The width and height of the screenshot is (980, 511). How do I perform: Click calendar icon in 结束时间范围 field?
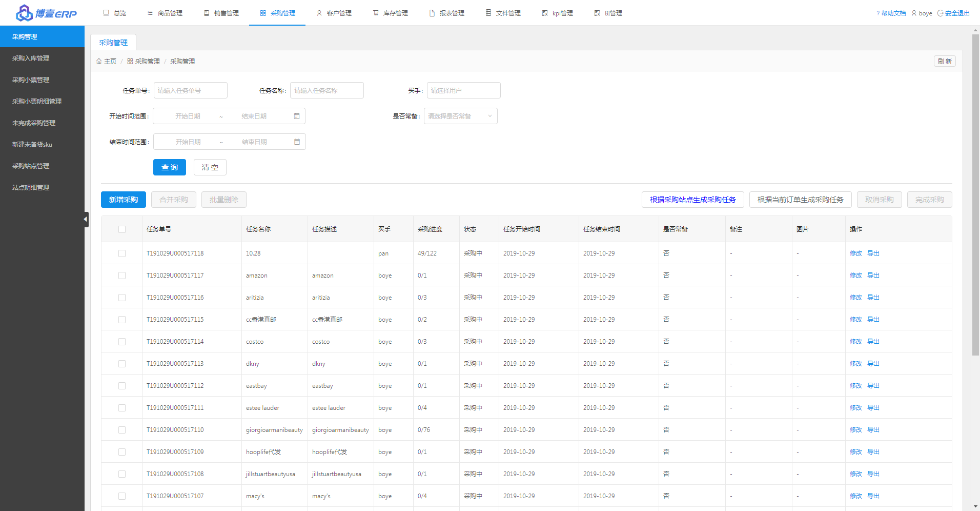pos(297,142)
